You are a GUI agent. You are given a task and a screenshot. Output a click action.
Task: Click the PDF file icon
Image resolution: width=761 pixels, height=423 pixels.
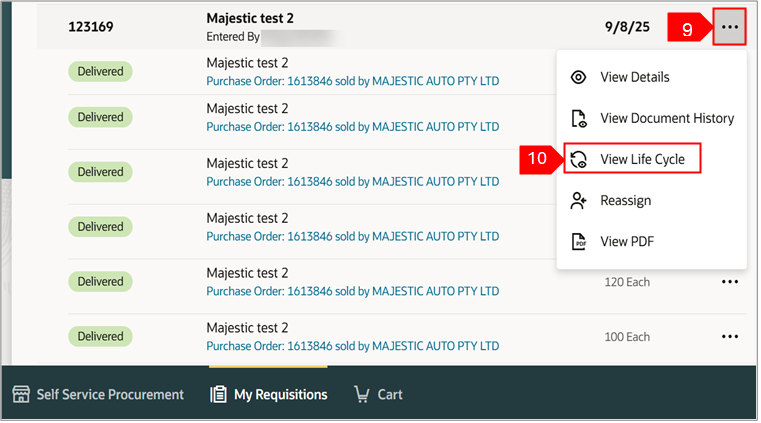click(578, 242)
